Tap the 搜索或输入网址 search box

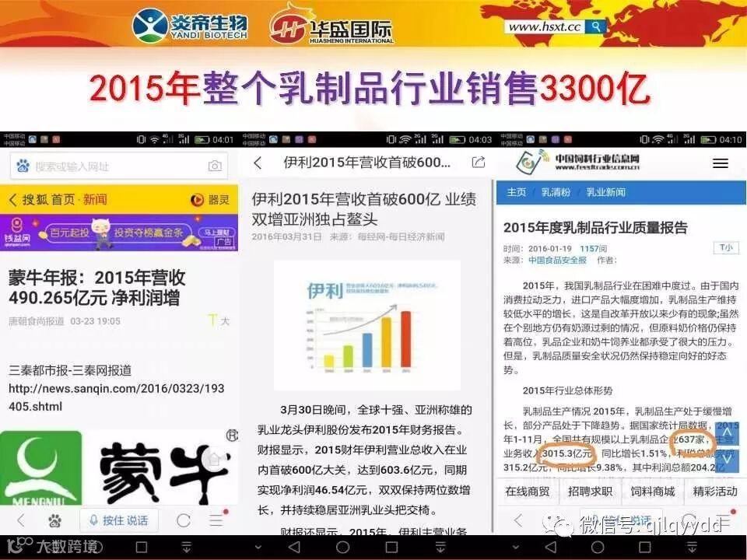point(118,166)
